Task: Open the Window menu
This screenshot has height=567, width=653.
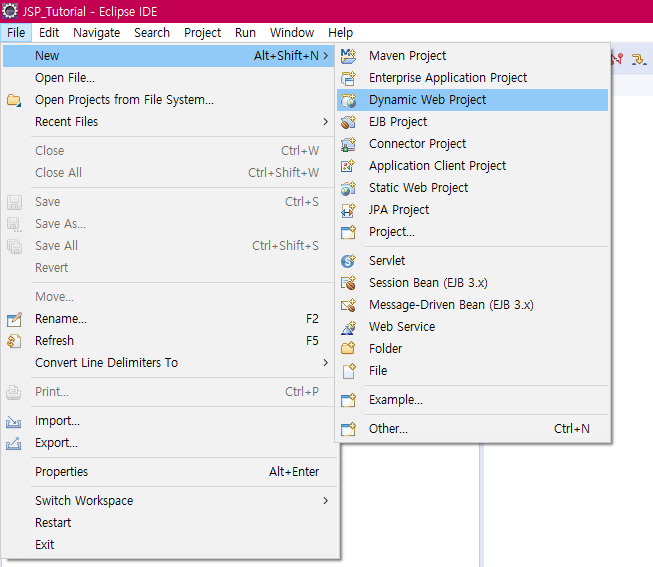Action: pos(292,32)
